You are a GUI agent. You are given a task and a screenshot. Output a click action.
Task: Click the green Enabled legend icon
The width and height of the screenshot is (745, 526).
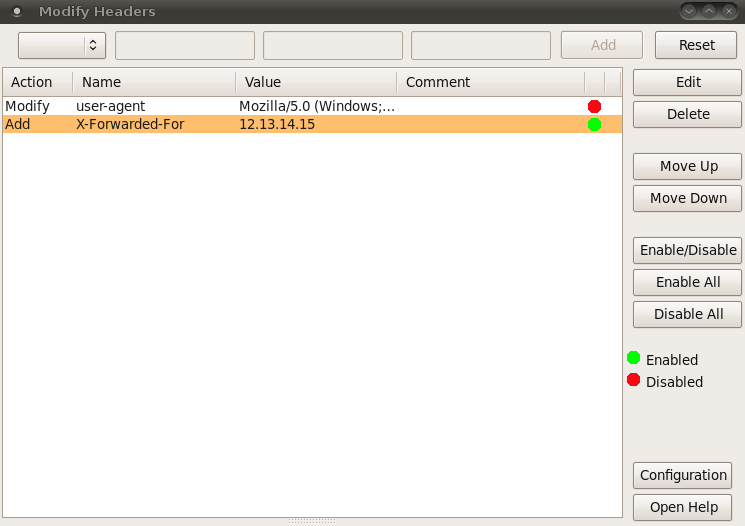point(633,358)
